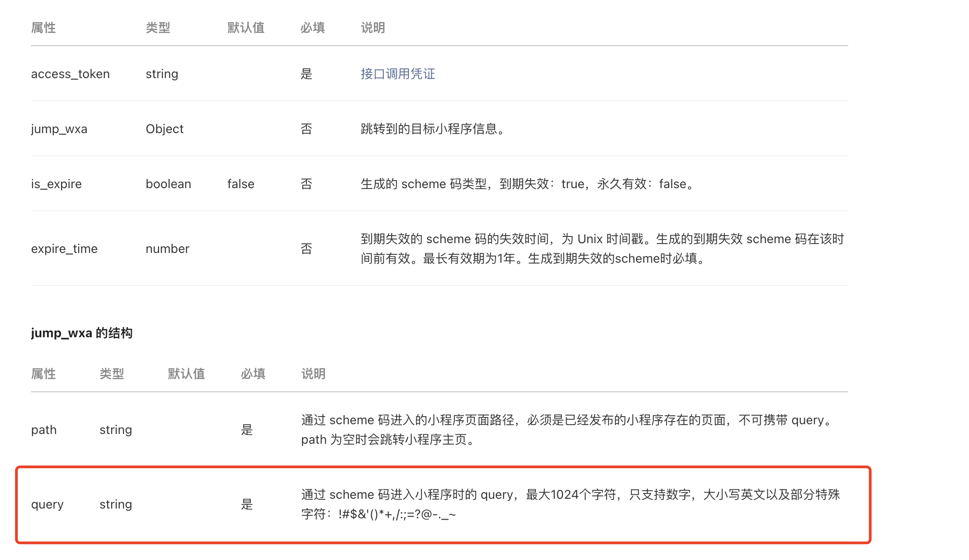Click the query attribute in highlighted row
This screenshot has height=560, width=969.
click(48, 504)
